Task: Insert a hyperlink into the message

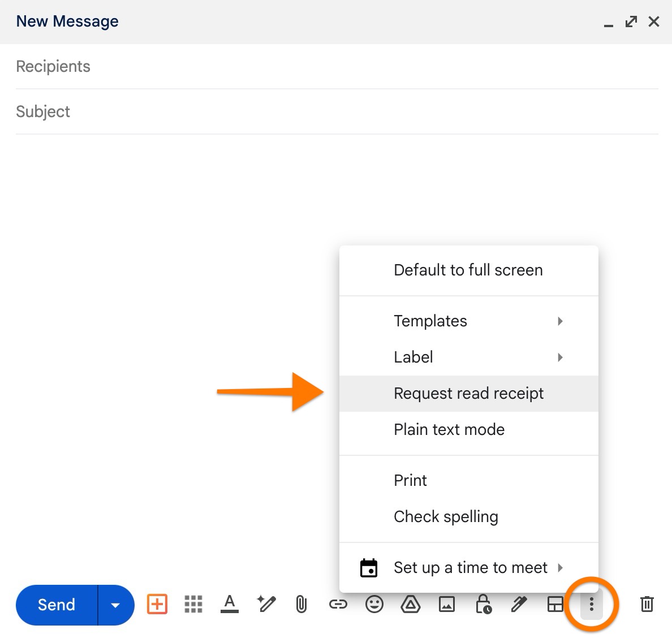Action: point(338,604)
